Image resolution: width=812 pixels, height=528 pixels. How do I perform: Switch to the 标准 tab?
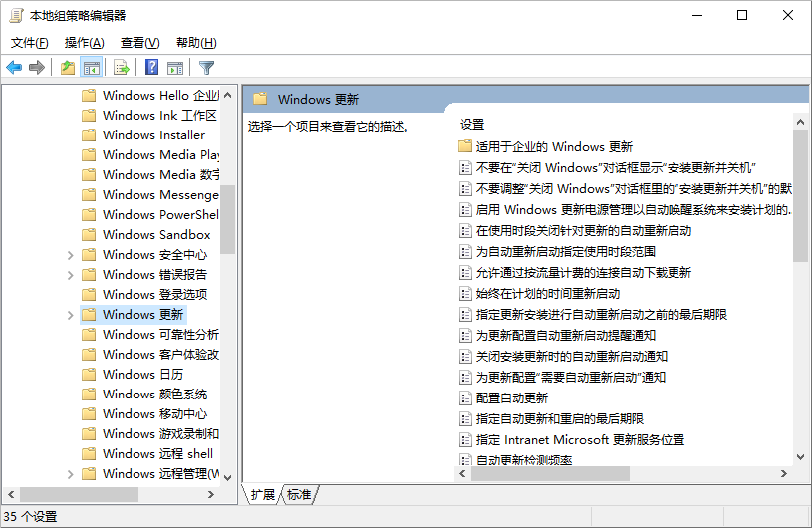[299, 495]
